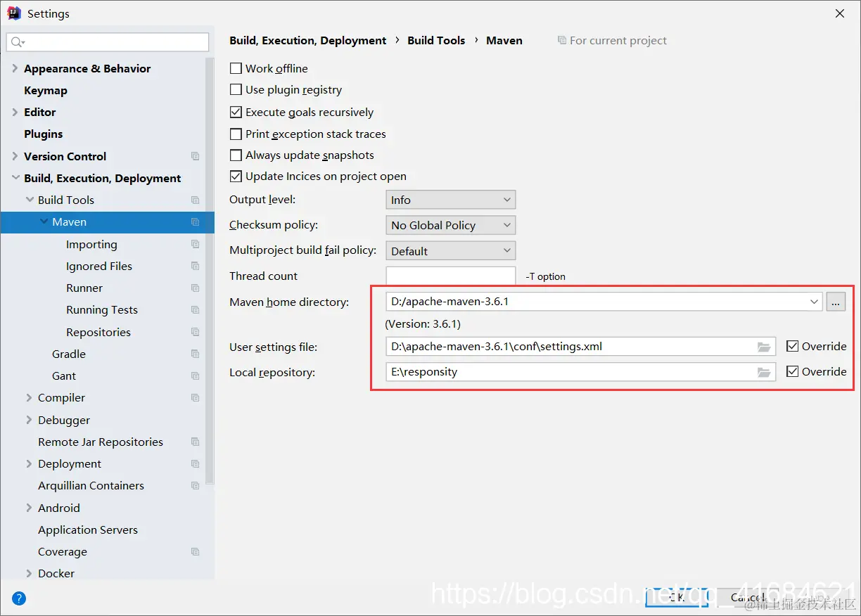Click the IntelliJ icon in title bar

tap(14, 13)
